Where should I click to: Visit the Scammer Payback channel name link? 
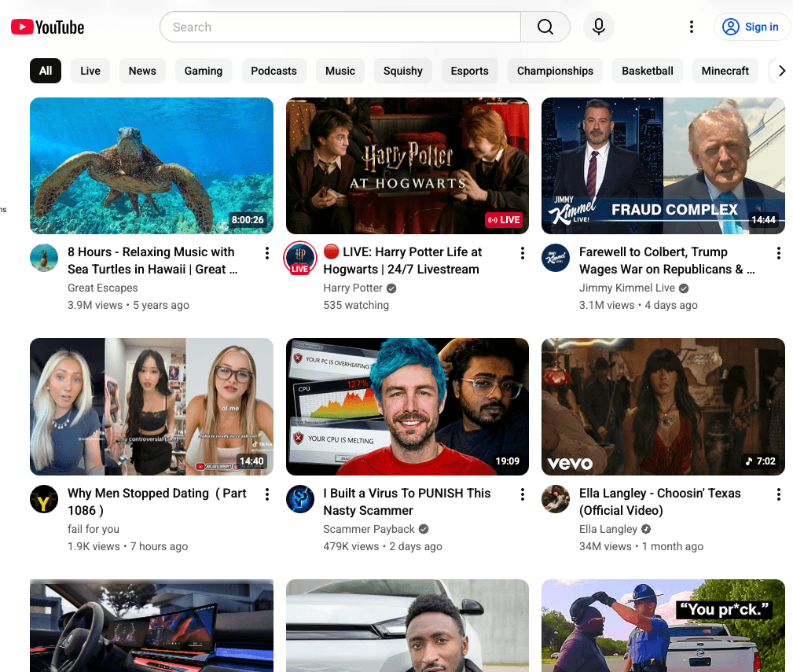(x=369, y=529)
